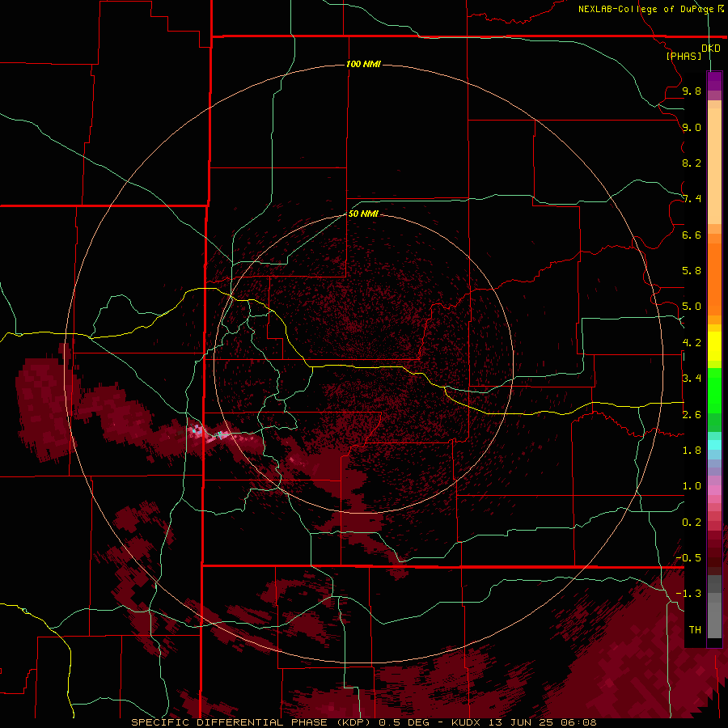Select the 1.0 value on the color scale
Image resolution: width=728 pixels, height=728 pixels.
[x=692, y=485]
